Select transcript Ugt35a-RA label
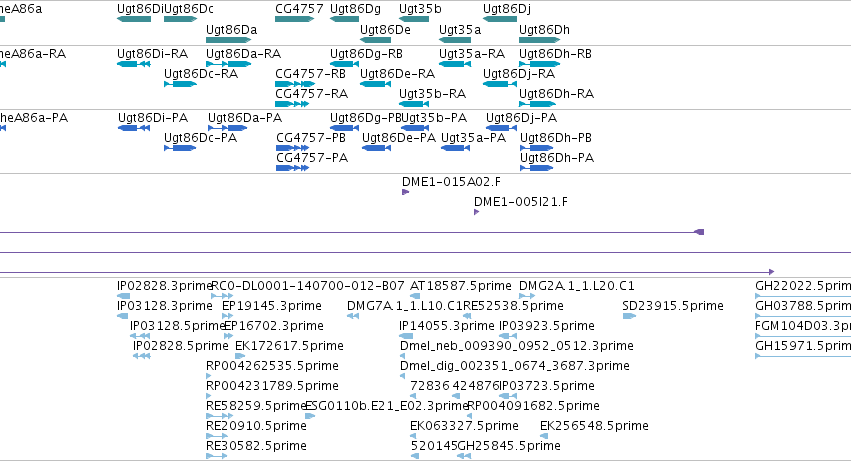This screenshot has width=851, height=461. tap(472, 53)
